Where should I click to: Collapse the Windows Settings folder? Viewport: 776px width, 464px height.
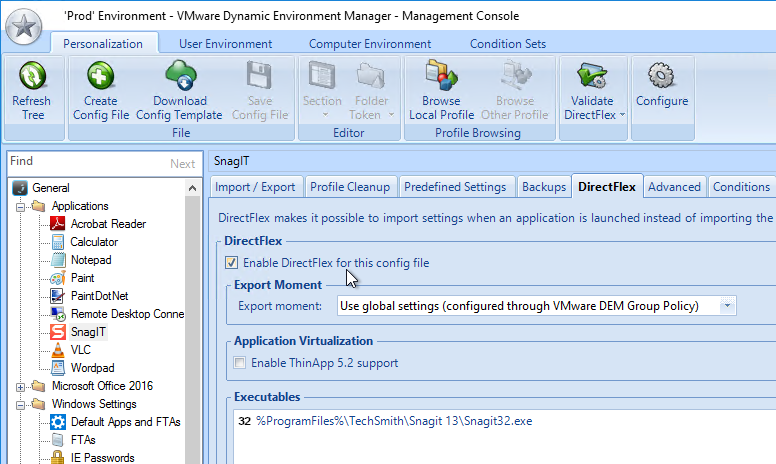coord(20,405)
